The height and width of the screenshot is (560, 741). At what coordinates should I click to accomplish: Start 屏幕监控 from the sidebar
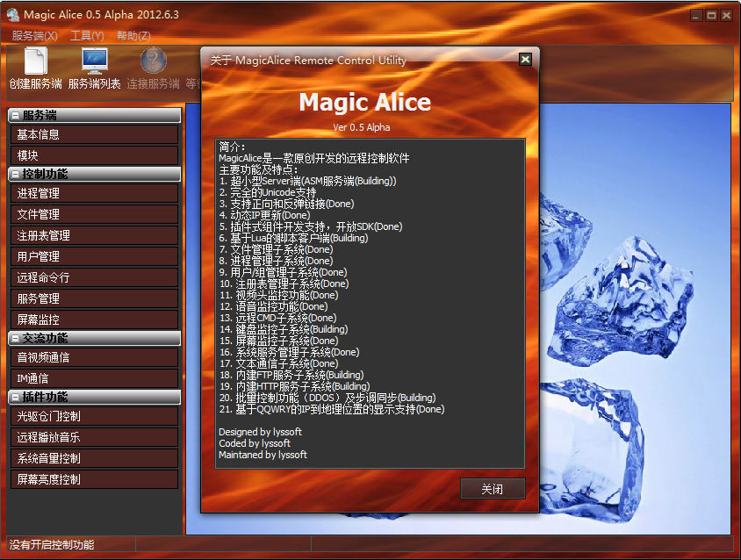pyautogui.click(x=95, y=319)
